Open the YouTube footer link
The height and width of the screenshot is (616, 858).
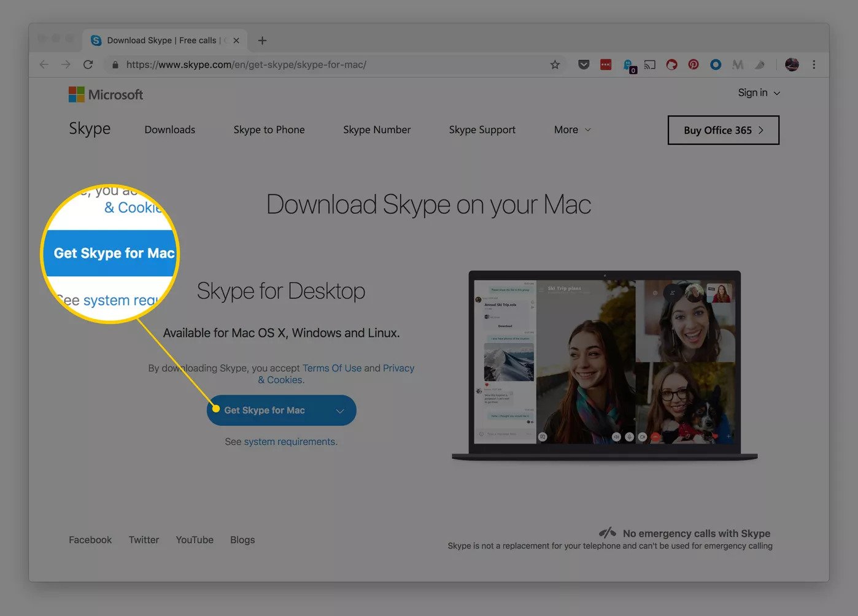[195, 540]
